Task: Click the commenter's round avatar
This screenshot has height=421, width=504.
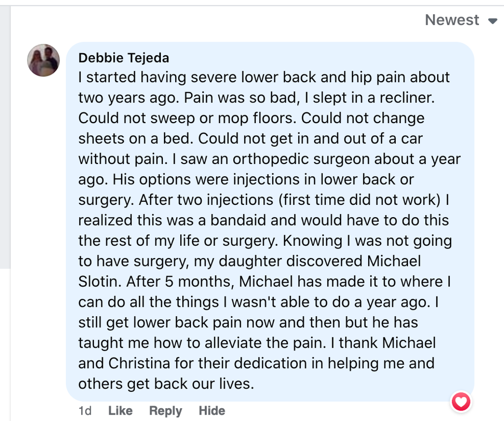Action: (43, 60)
